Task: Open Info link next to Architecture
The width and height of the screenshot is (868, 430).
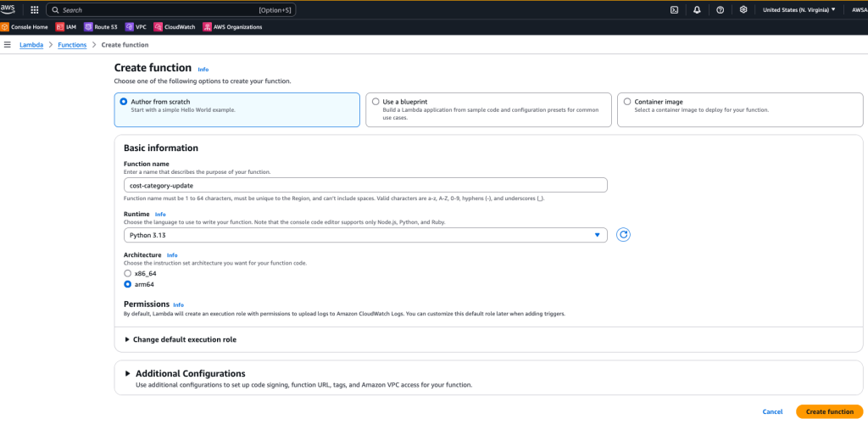Action: click(x=172, y=255)
